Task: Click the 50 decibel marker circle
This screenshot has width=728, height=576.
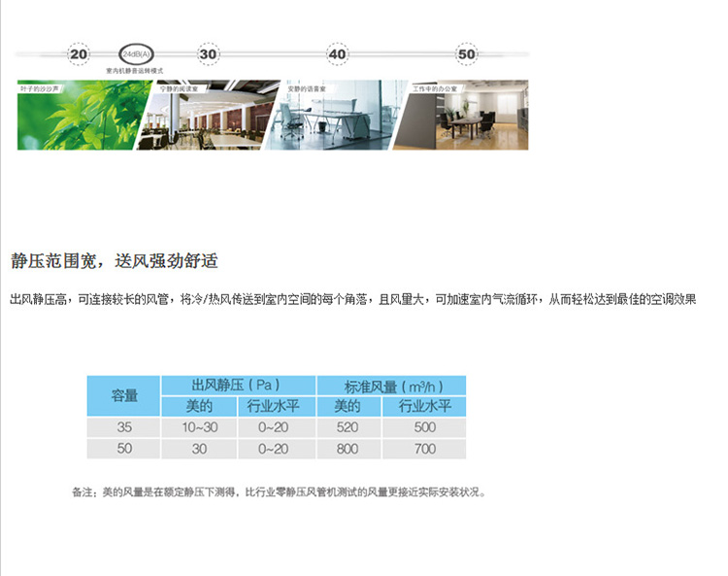Action: point(467,54)
